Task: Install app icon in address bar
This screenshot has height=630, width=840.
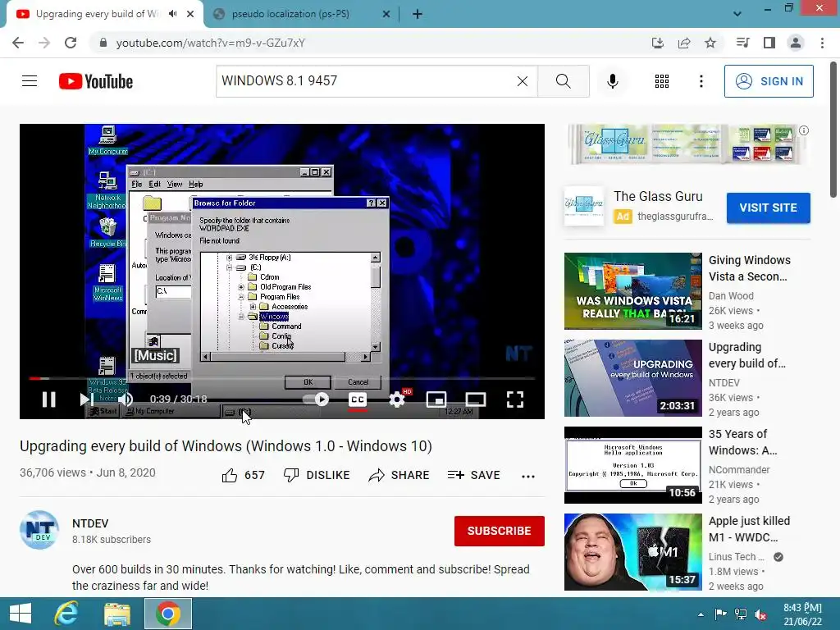Action: 658,43
